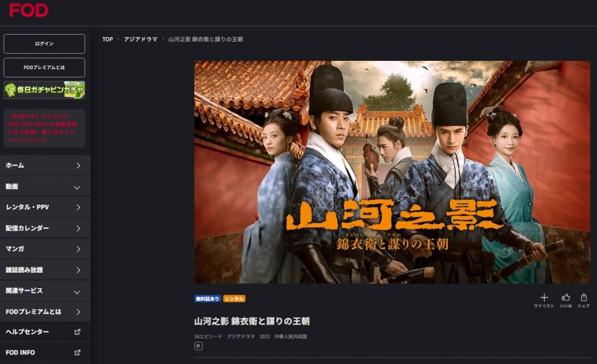The height and width of the screenshot is (364, 597).
Task: Open アジアドラマ breadcrumb link
Action: (140, 39)
